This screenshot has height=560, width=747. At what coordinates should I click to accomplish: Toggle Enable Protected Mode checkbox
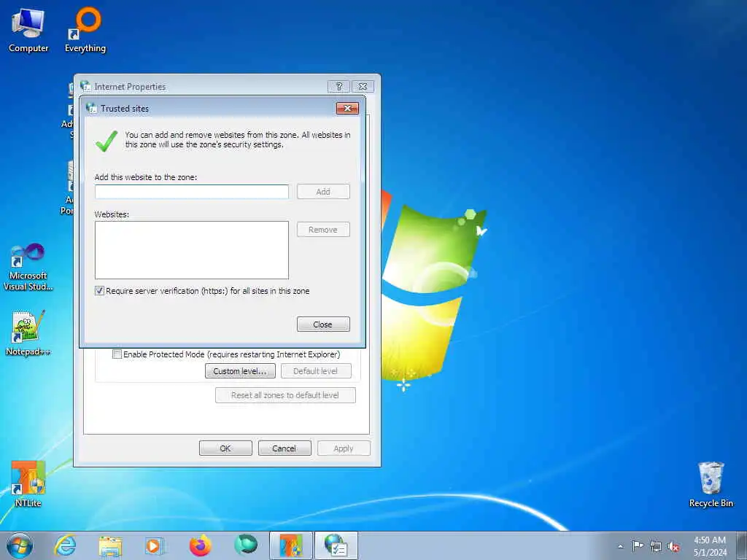117,354
